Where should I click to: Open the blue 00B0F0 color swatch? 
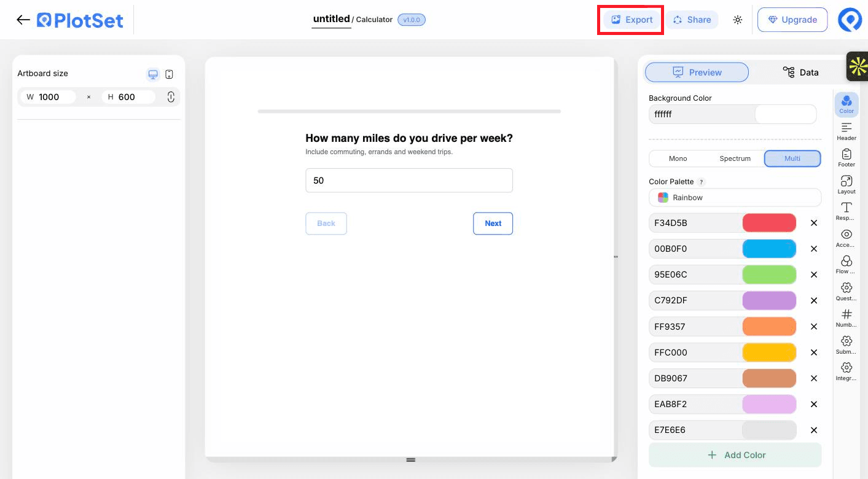pyautogui.click(x=769, y=249)
